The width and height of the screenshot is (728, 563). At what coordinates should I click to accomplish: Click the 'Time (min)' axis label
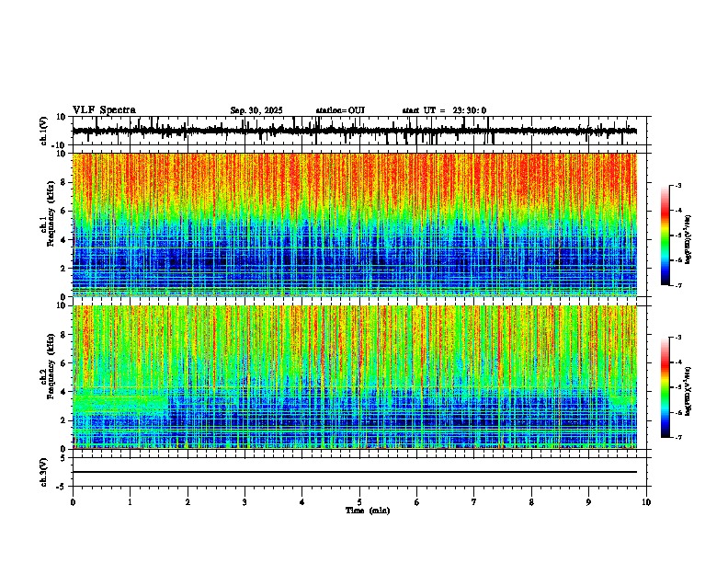pyautogui.click(x=368, y=511)
